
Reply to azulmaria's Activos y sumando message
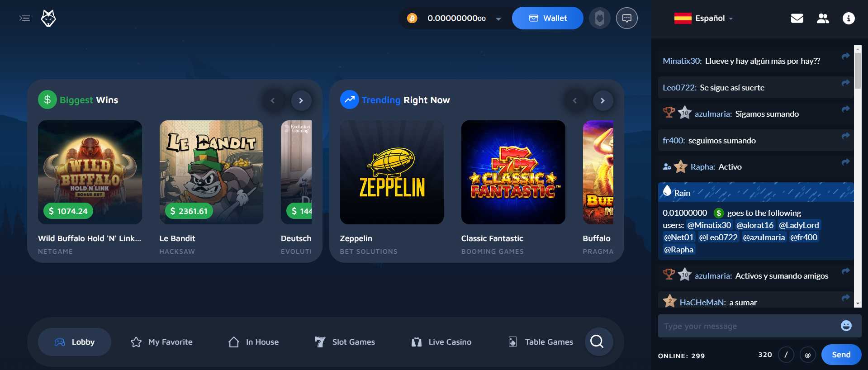pyautogui.click(x=845, y=271)
